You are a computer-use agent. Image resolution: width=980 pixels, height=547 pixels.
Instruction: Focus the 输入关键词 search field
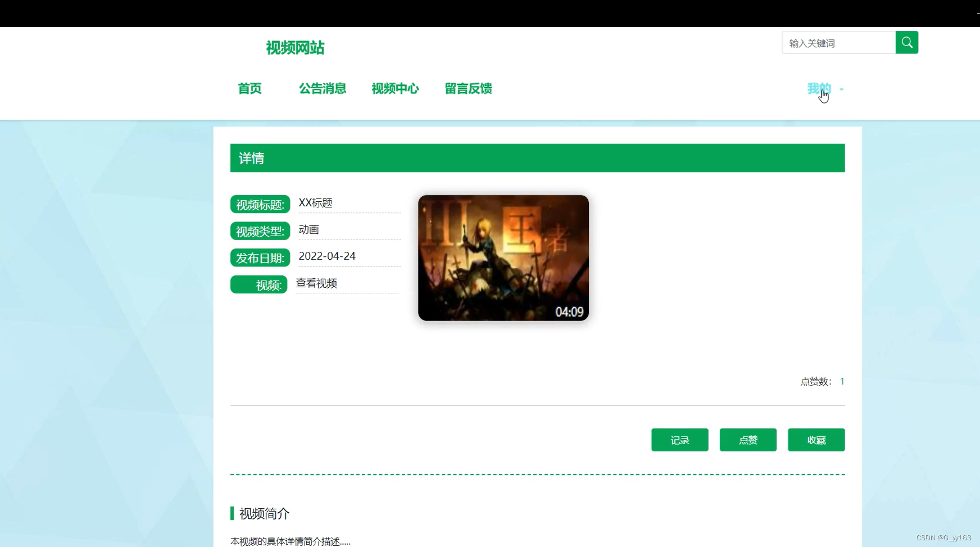838,43
